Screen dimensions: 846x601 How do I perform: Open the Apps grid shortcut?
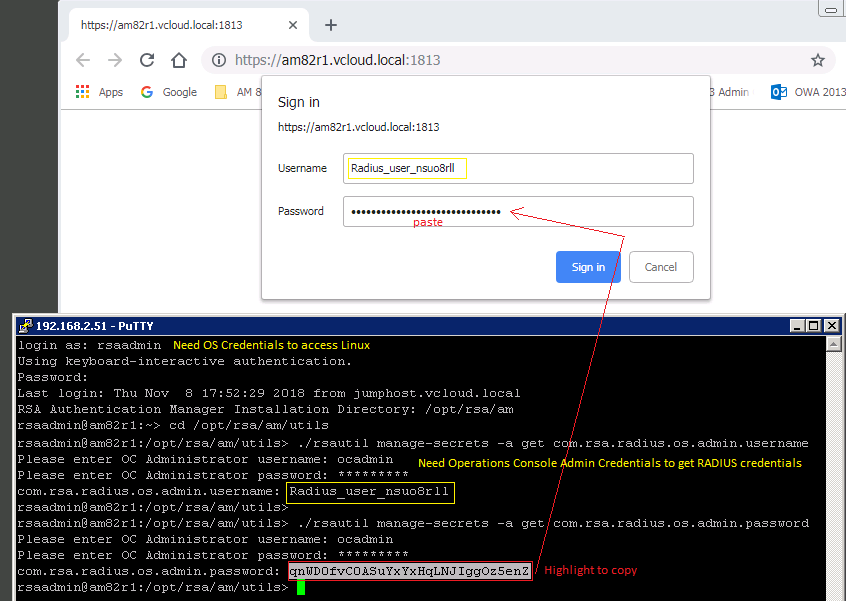82,91
